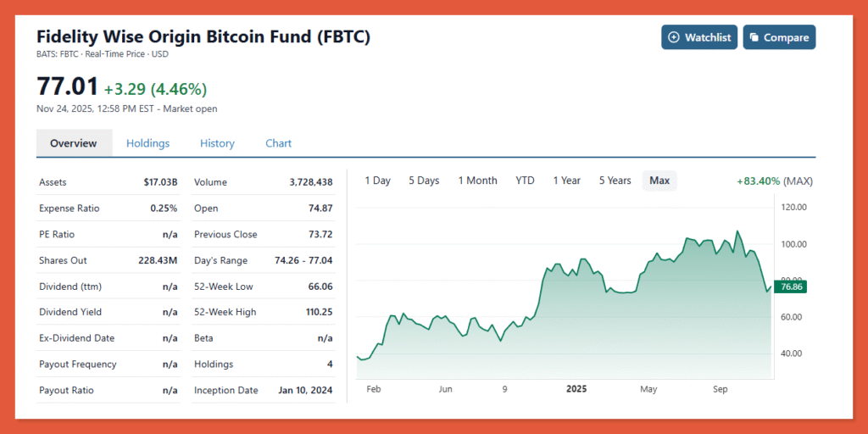Click the 2025 marker on chart axis
This screenshot has height=434, width=868.
pos(576,389)
